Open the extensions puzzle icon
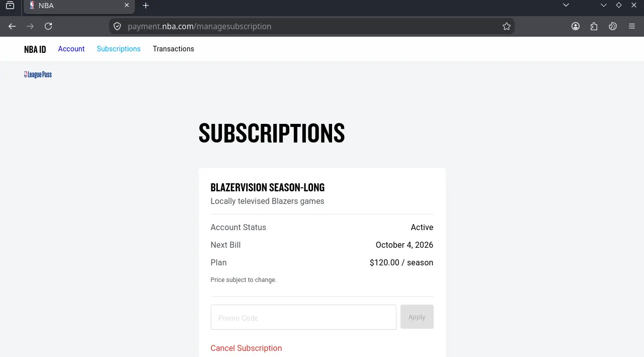This screenshot has width=644, height=357. point(594,26)
